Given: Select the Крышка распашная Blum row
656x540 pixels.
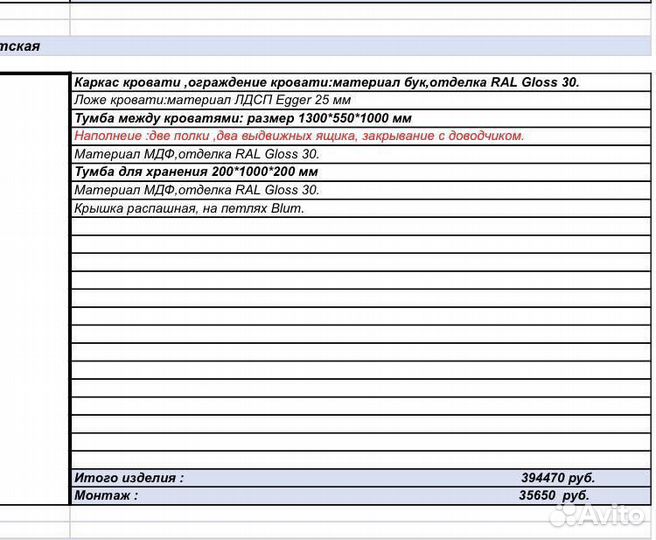Looking at the screenshot, I should [x=189, y=208].
